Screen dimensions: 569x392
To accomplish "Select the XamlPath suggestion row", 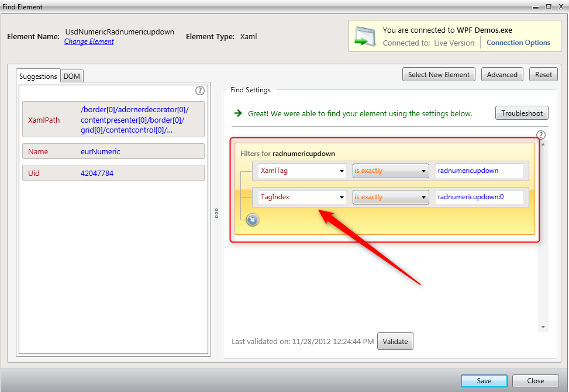I will pyautogui.click(x=113, y=119).
